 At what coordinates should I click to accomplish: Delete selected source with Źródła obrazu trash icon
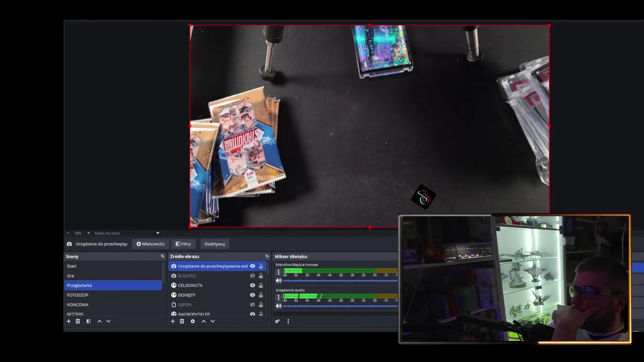click(182, 321)
